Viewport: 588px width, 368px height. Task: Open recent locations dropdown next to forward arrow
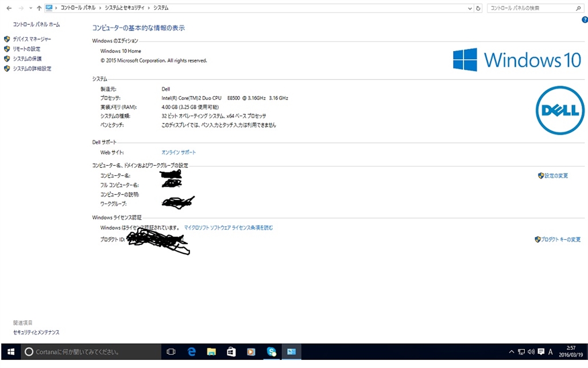click(x=30, y=8)
